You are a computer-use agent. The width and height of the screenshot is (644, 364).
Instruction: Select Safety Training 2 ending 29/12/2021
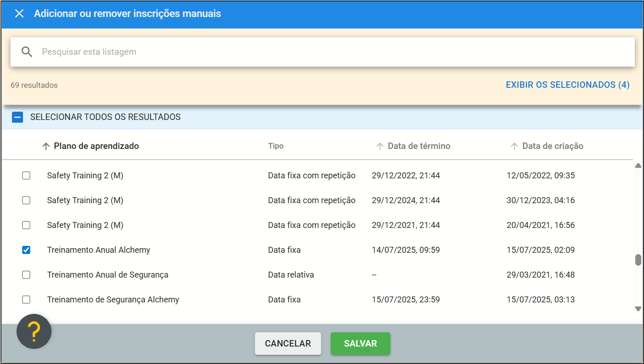coord(26,225)
